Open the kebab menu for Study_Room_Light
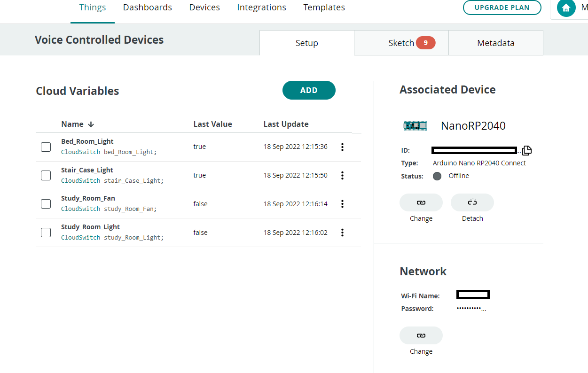The width and height of the screenshot is (588, 373). 342,232
